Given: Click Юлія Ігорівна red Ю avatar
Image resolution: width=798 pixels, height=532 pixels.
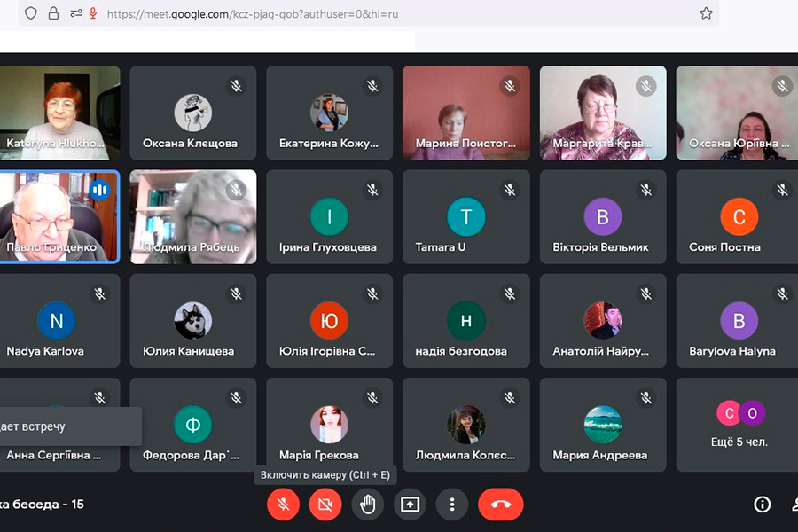Looking at the screenshot, I should (329, 320).
